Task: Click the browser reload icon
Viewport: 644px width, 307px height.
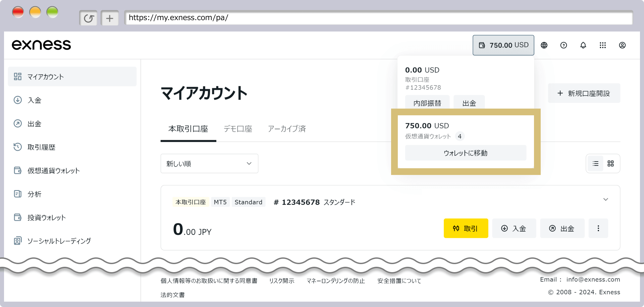Action: pos(89,18)
